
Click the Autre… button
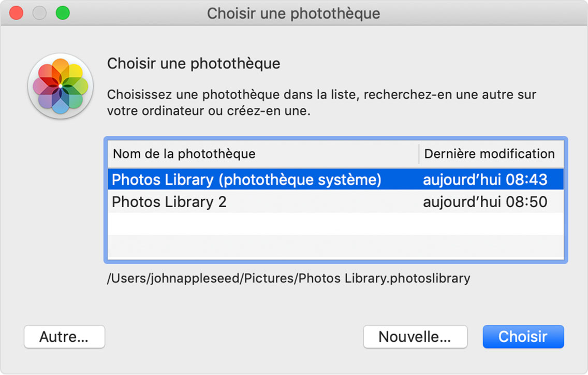pyautogui.click(x=64, y=337)
